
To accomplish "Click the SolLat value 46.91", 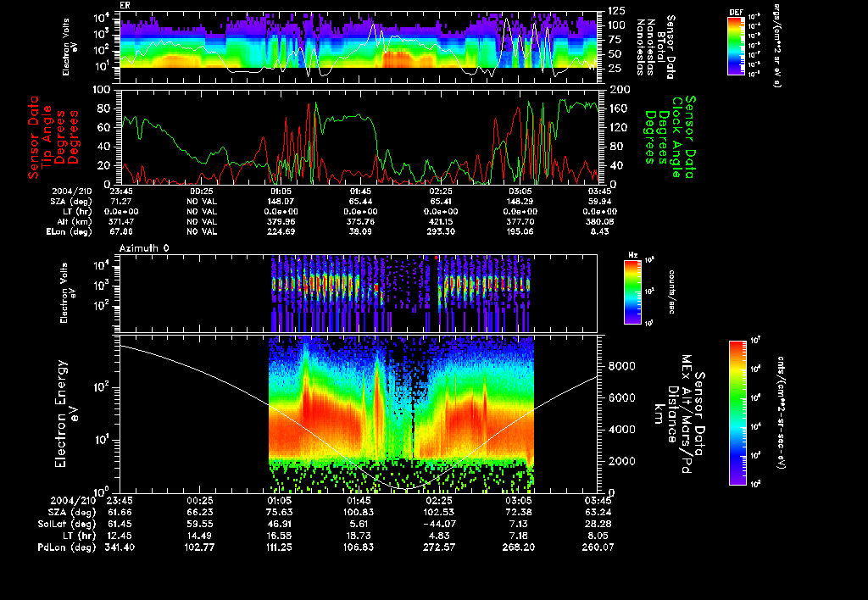I will click(x=279, y=524).
